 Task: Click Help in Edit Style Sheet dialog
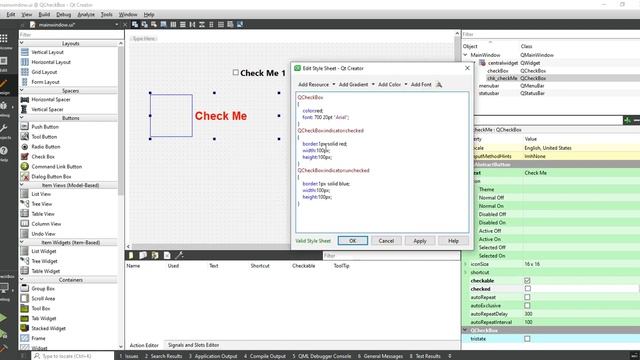(453, 241)
